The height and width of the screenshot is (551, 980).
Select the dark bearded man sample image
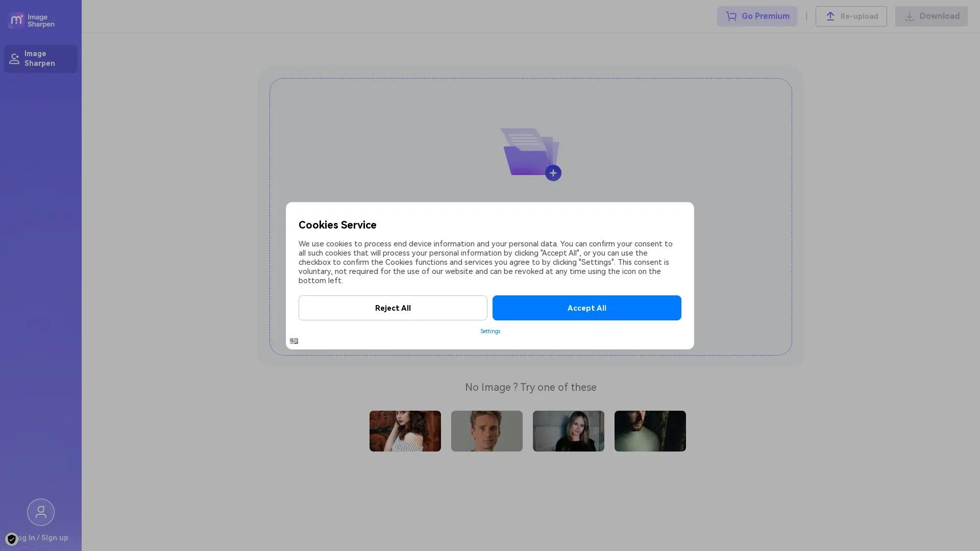(650, 431)
